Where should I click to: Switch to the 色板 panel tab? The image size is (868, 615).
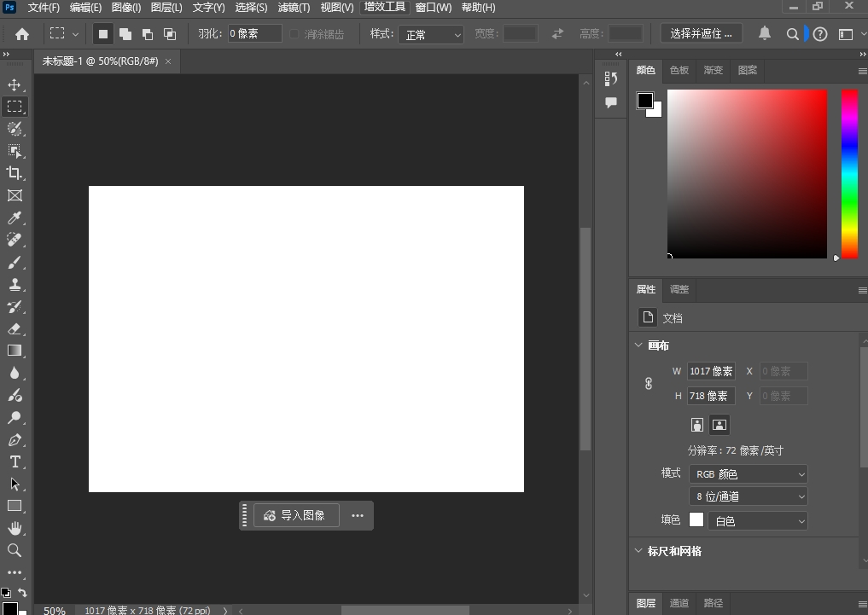coord(679,70)
